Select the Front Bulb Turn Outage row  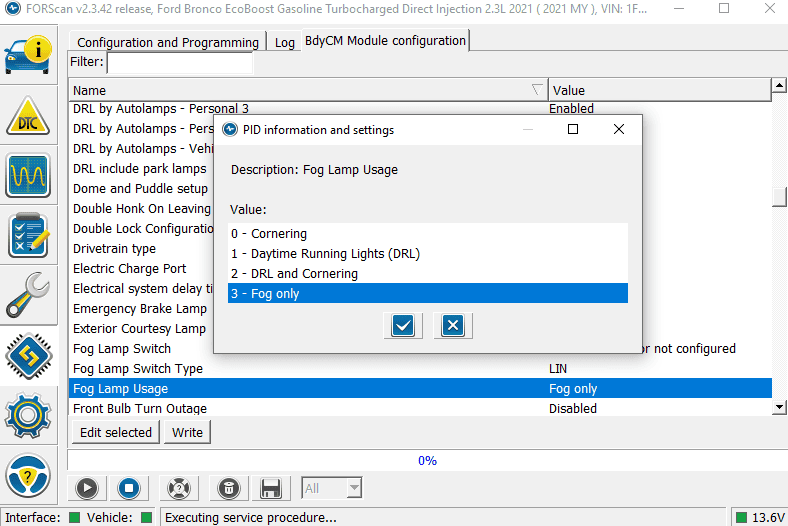tap(420, 408)
